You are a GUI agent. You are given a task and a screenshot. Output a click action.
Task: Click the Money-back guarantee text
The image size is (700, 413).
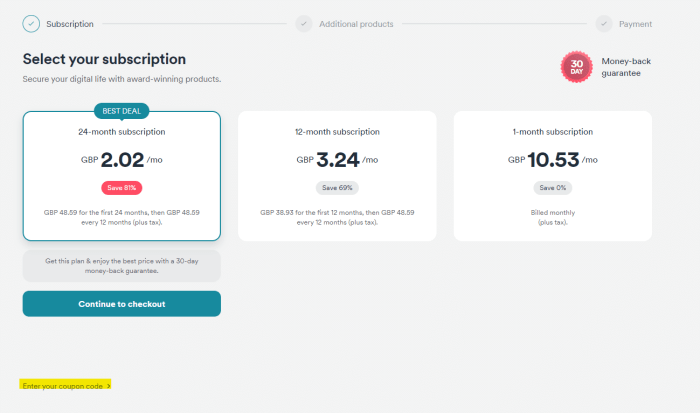[x=626, y=68]
